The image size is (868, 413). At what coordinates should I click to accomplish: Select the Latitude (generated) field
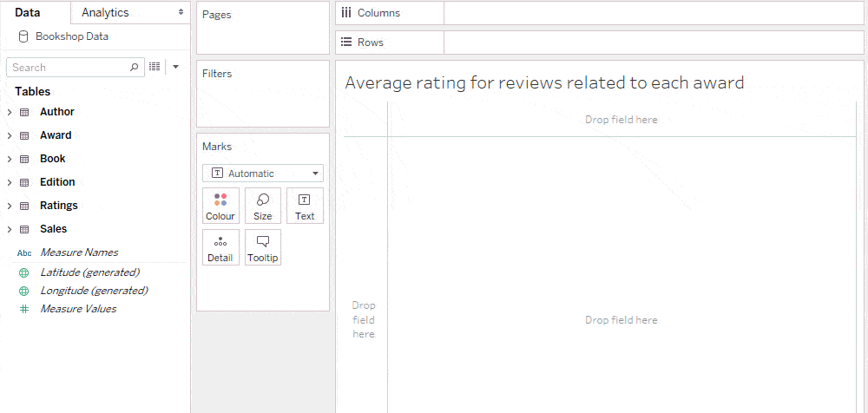[89, 272]
